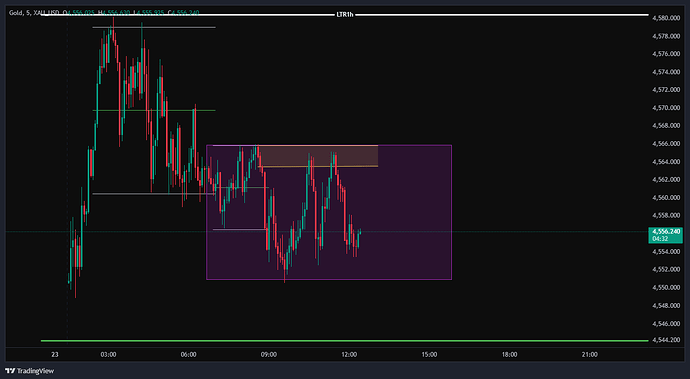Click the 4,580.000 price axis label
This screenshot has height=379, width=690.
[x=667, y=18]
